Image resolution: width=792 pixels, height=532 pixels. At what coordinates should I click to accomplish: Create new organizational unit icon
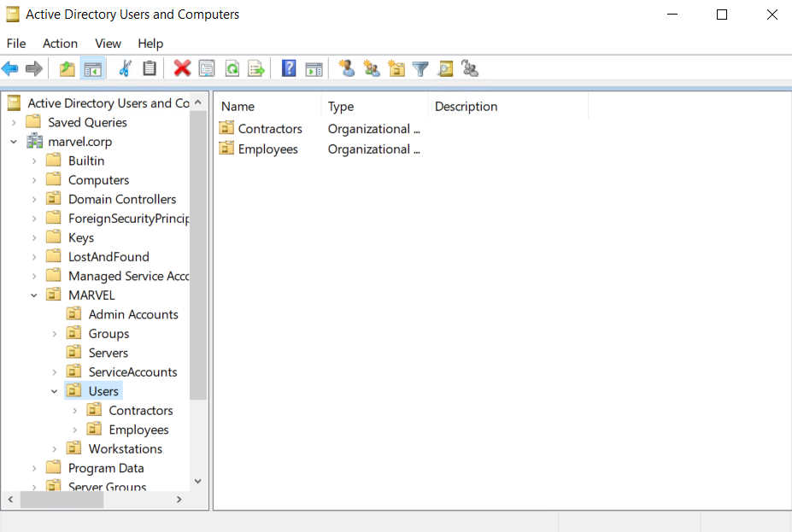396,68
